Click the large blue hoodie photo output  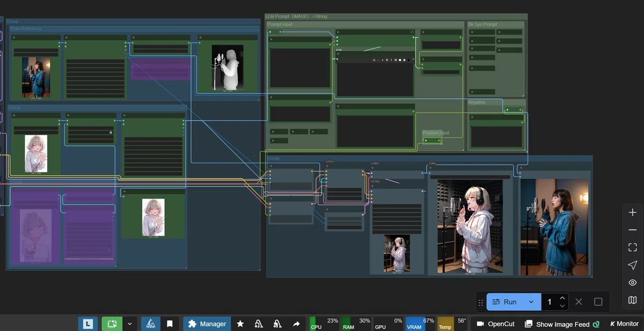click(554, 226)
